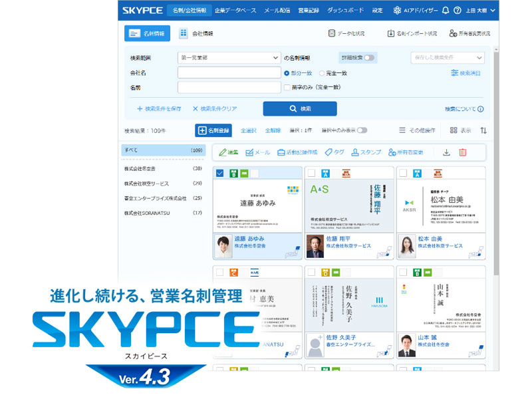Click the sort order arrows icon
Screen dimensions: 532x399
pyautogui.click(x=483, y=130)
